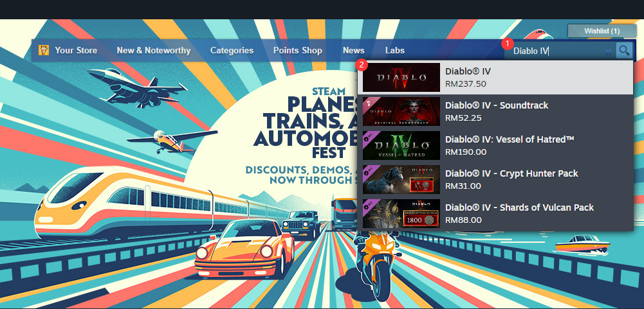
Task: Click the RM88.00 price text
Action: (463, 220)
